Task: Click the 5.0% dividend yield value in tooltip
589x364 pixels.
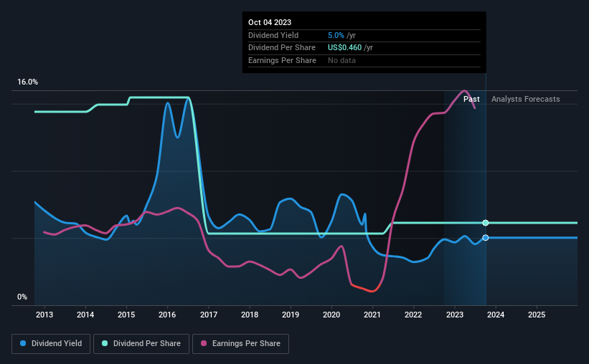Action: pyautogui.click(x=336, y=35)
